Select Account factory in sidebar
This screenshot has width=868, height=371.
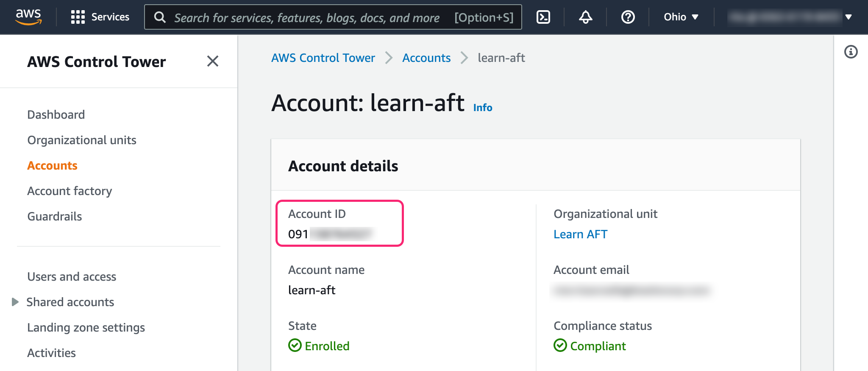point(70,191)
